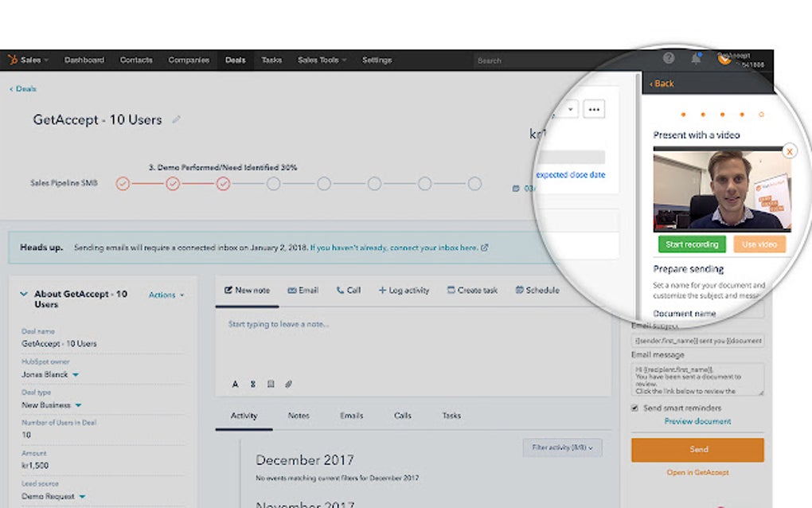Viewport: 812px width, 508px height.
Task: Toggle Send smart reminders checkbox
Action: [634, 408]
